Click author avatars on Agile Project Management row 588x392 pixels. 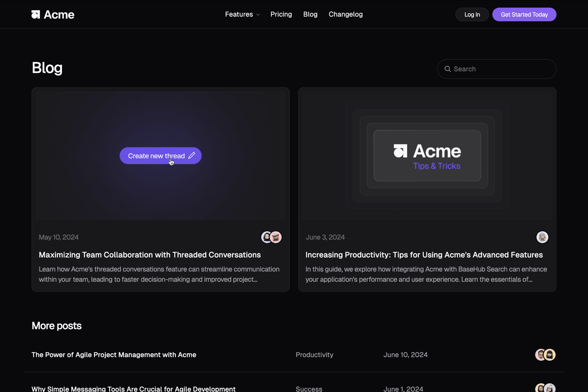(545, 355)
